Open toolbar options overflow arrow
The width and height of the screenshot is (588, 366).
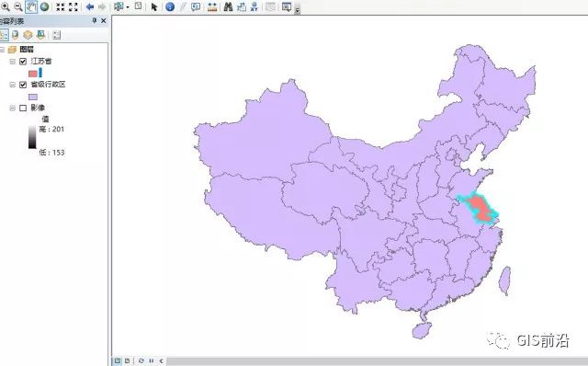[297, 10]
